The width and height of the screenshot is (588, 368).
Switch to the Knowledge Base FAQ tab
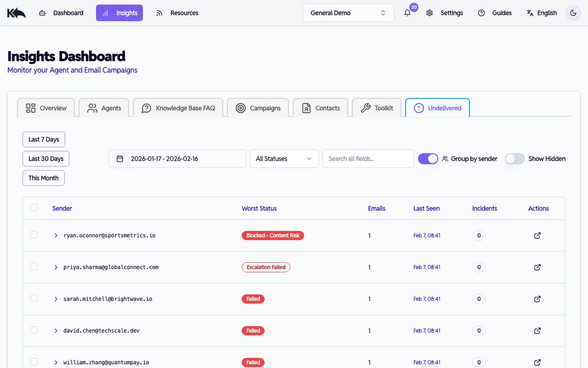pos(178,108)
